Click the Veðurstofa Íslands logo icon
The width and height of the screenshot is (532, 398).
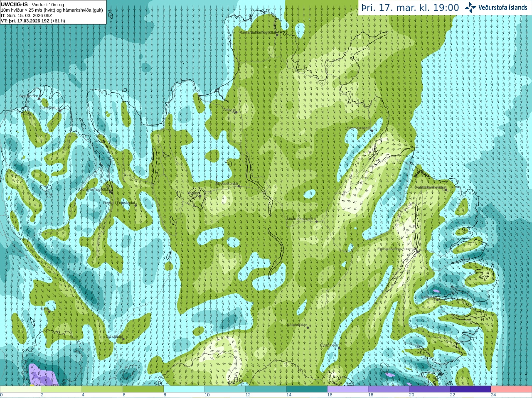[x=470, y=7]
